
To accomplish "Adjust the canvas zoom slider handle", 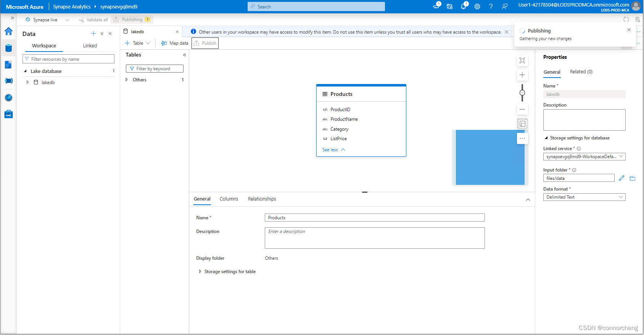I will pos(522,93).
